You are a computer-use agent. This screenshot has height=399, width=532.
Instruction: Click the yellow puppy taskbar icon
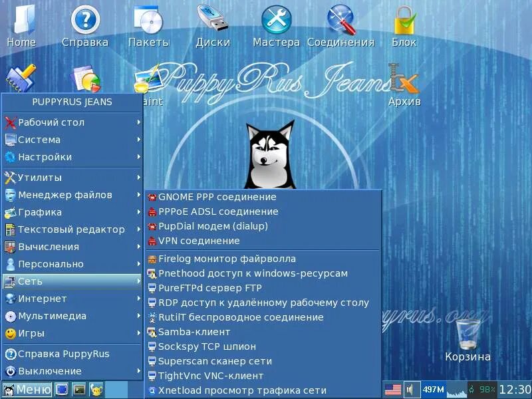click(96, 390)
